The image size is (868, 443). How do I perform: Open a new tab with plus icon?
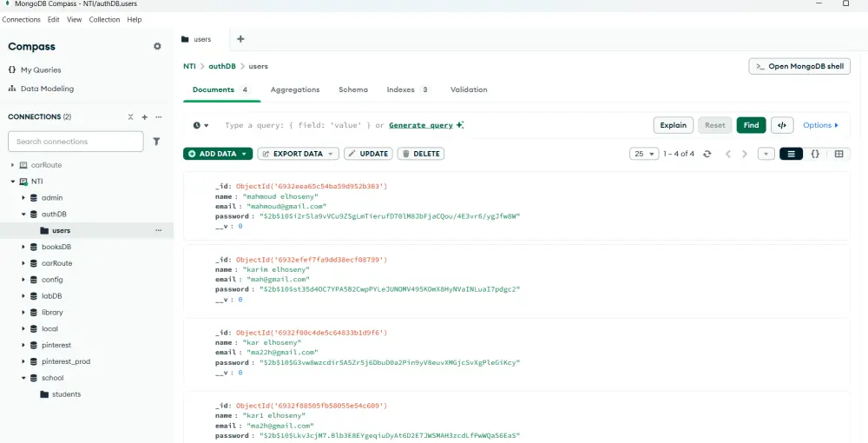(240, 39)
